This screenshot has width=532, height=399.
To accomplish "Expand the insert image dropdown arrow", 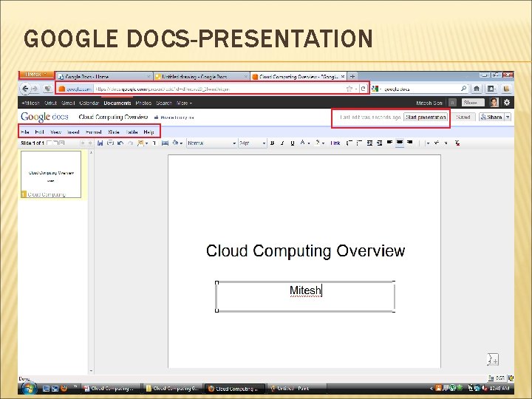I will (146, 143).
